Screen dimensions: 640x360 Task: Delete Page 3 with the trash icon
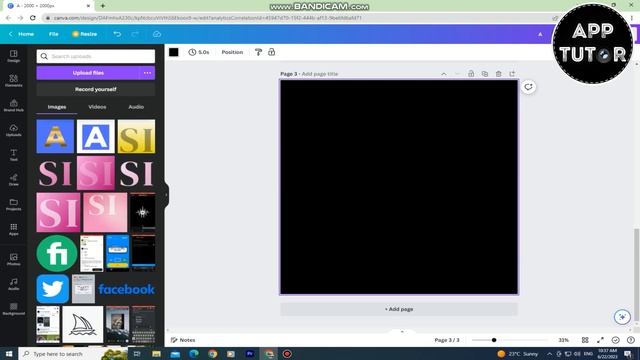point(498,73)
